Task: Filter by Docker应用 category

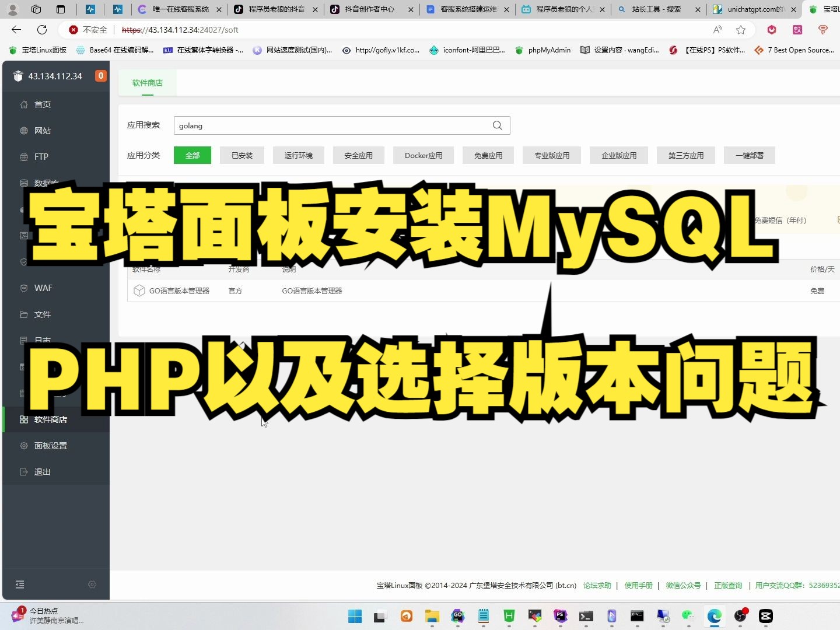Action: pos(423,155)
